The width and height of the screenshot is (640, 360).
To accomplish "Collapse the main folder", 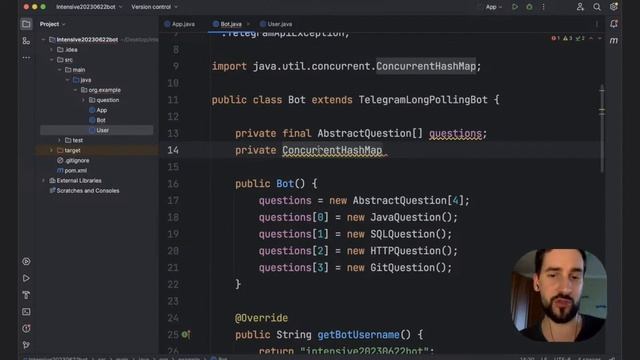I will 60,70.
